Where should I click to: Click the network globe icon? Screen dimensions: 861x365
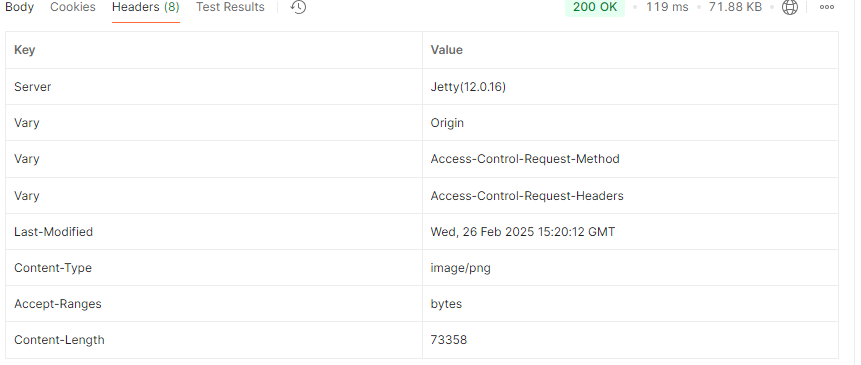(790, 7)
